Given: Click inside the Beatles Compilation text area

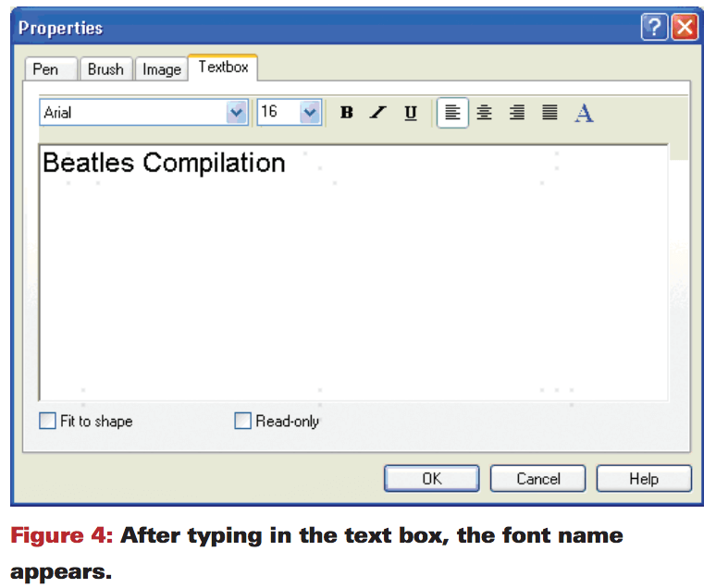Looking at the screenshot, I should pyautogui.click(x=354, y=273).
